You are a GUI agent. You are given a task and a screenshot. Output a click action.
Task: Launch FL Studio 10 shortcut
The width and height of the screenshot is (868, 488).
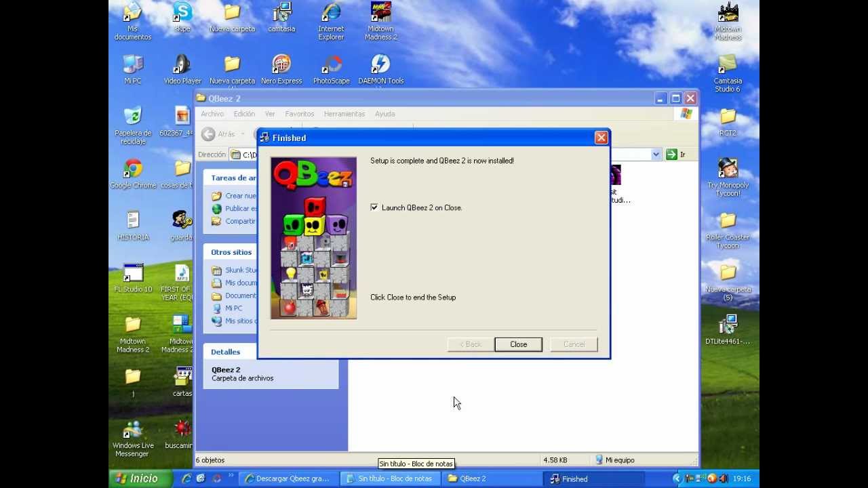[133, 278]
